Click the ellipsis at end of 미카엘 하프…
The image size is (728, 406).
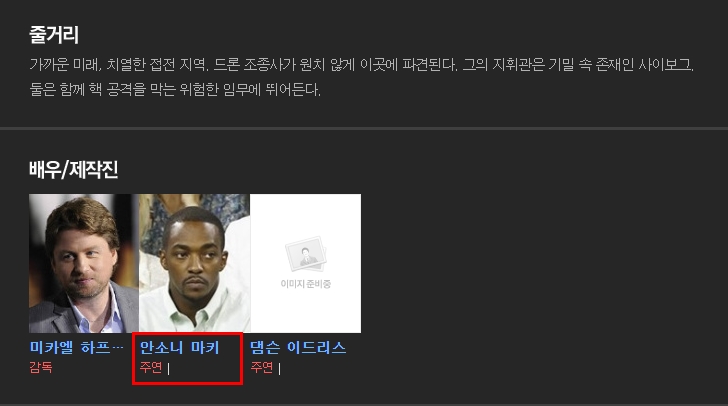[118, 348]
